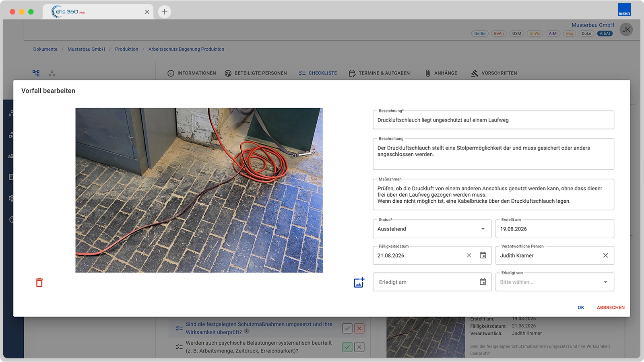Open the info hint beside Wirksamkeit überprüft
The image size is (644, 362).
tap(247, 331)
